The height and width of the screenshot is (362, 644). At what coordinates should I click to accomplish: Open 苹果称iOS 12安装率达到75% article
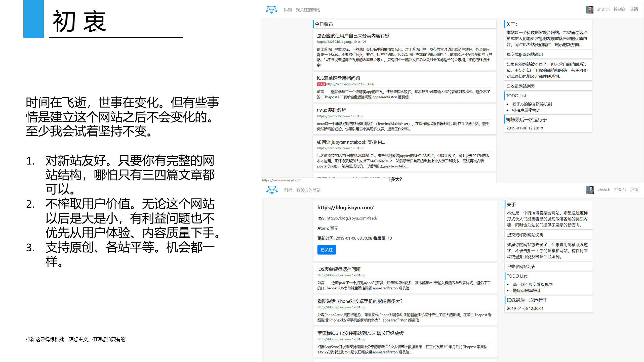360,333
